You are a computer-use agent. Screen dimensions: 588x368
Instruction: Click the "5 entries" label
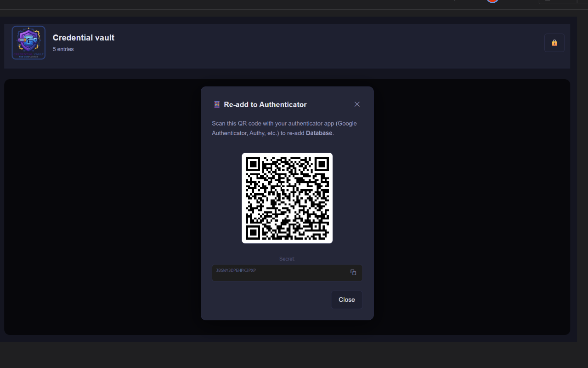pos(63,49)
